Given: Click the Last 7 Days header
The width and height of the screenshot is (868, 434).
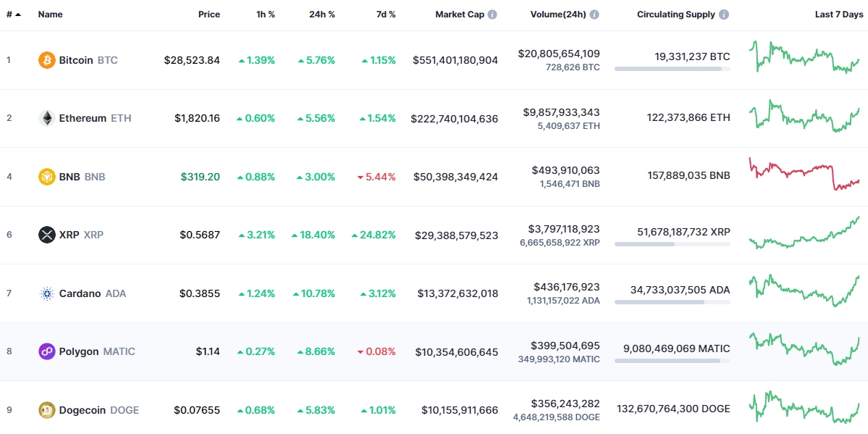Looking at the screenshot, I should coord(838,14).
